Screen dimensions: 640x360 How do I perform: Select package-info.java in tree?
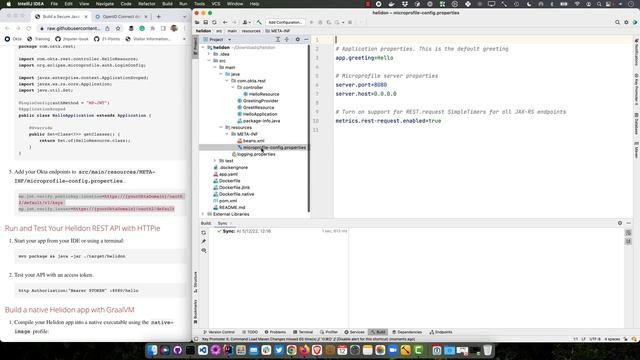259,121
